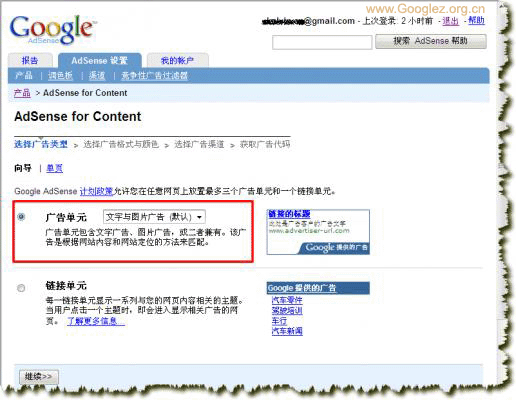Open the 调色板 submenu link
516x400 pixels.
(60, 76)
